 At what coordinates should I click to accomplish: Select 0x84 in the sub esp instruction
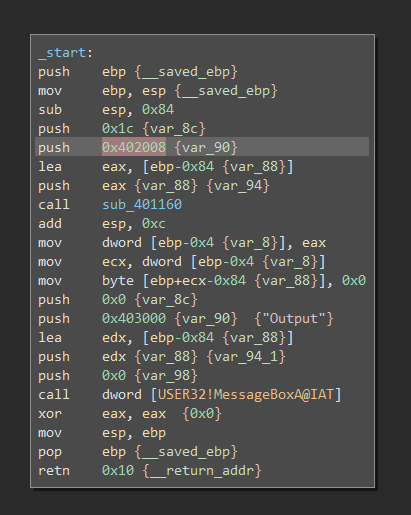[x=158, y=109]
